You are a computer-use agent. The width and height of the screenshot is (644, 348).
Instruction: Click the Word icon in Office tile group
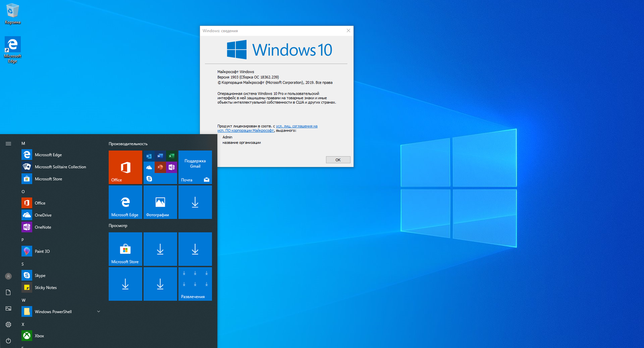(160, 156)
